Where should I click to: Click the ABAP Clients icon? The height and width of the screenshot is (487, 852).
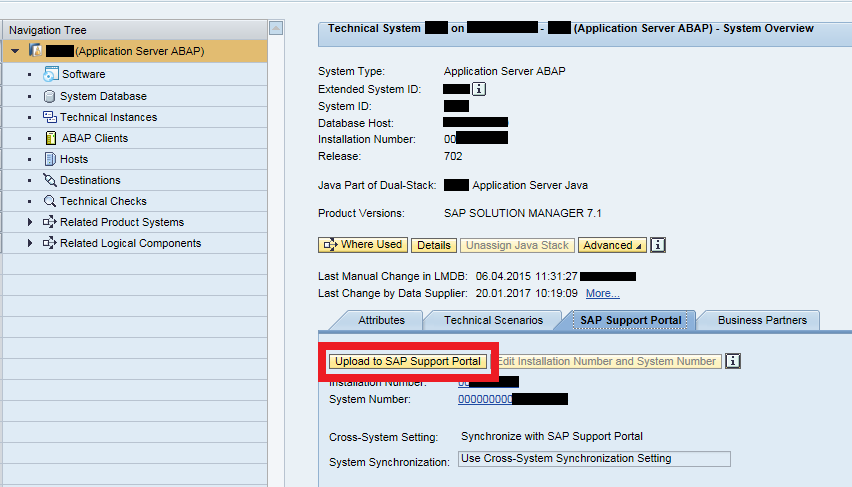51,138
